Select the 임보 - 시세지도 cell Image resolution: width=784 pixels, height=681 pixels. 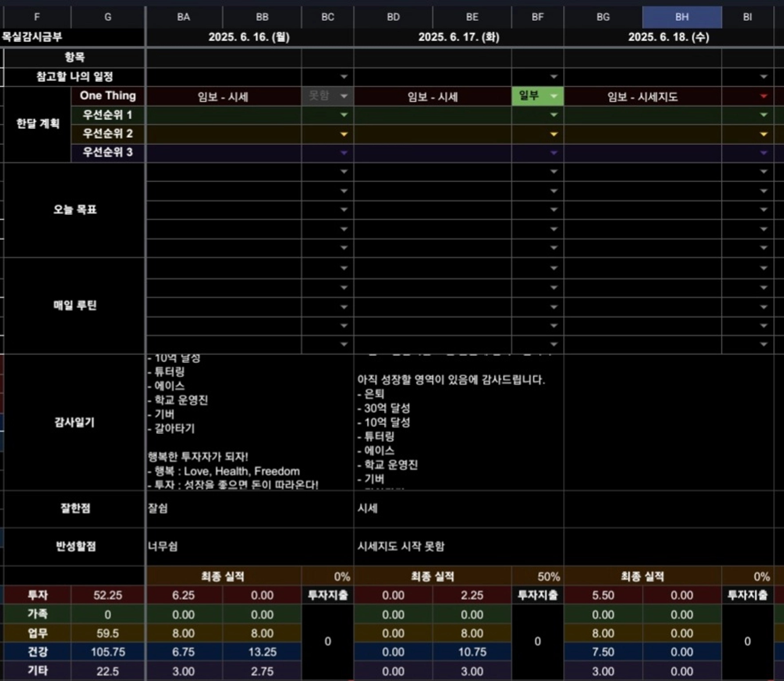(x=642, y=97)
